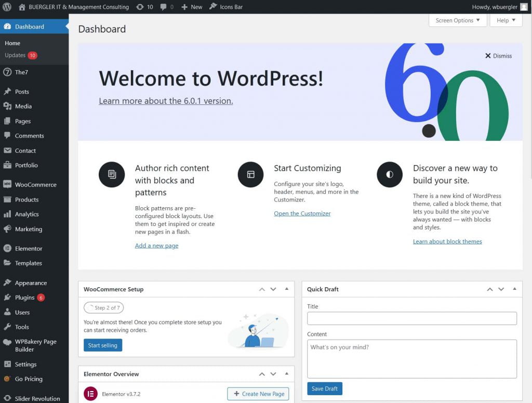Image resolution: width=532 pixels, height=403 pixels.
Task: Click the Elementor logo in Elementor Overview
Action: coord(90,394)
